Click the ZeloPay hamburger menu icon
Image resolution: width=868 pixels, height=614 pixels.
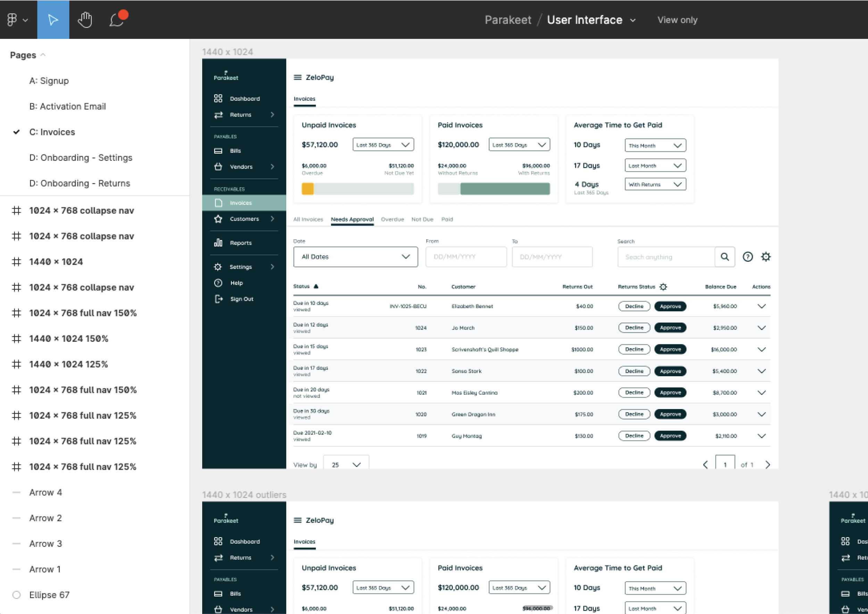click(298, 77)
